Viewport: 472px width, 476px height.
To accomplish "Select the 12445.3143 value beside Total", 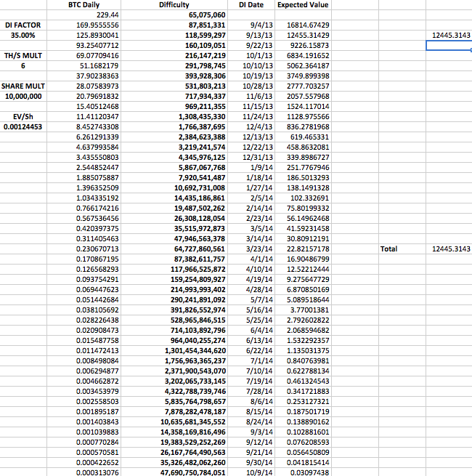I will [x=449, y=249].
